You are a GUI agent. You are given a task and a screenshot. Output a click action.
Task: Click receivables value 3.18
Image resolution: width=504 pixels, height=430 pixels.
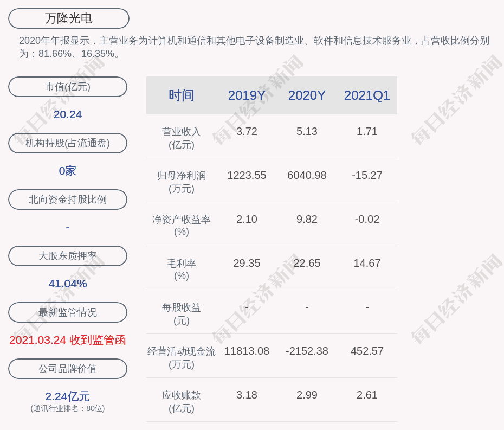(x=247, y=395)
